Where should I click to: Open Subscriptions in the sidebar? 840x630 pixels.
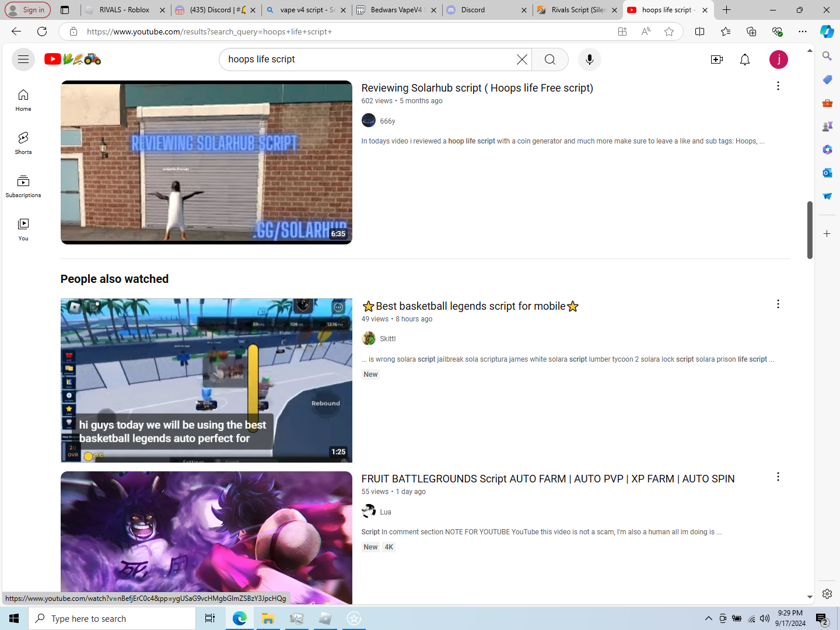pyautogui.click(x=23, y=187)
